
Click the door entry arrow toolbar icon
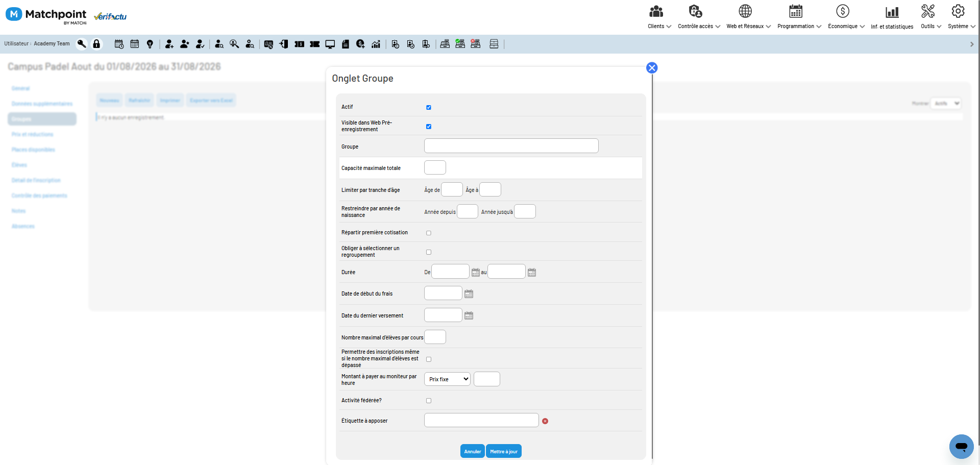point(284,44)
